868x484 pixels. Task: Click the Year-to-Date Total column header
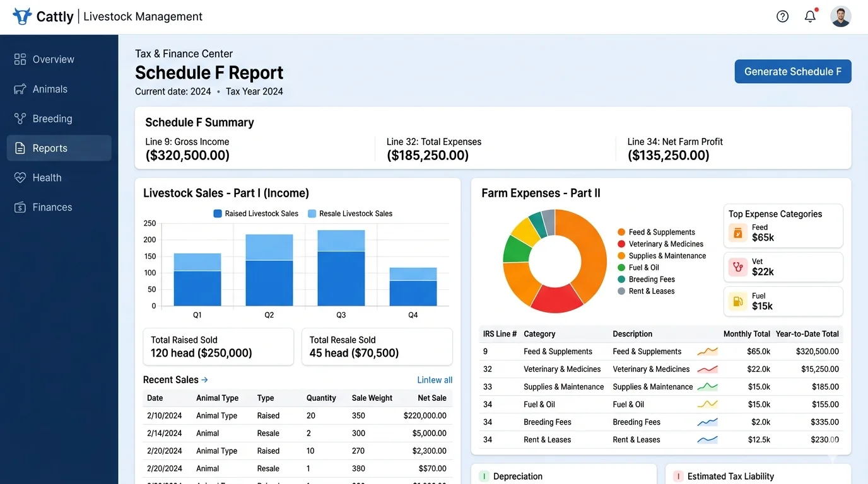[807, 334]
